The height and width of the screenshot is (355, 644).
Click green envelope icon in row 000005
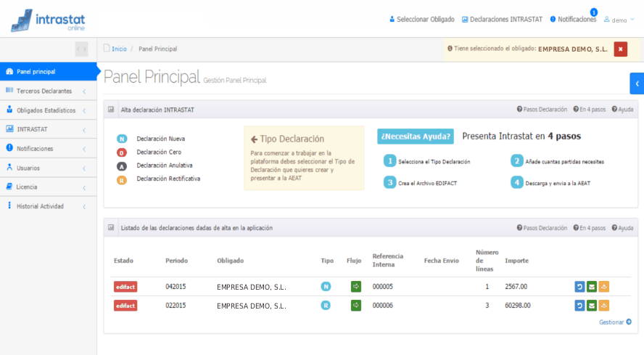(x=592, y=287)
